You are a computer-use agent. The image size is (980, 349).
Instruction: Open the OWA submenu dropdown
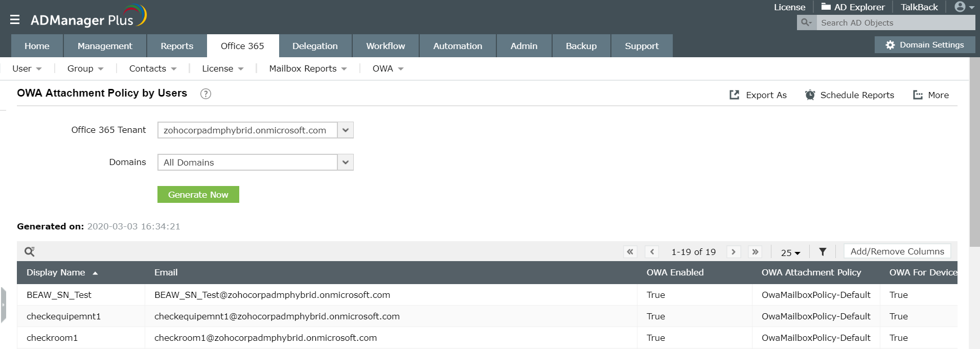coord(388,68)
